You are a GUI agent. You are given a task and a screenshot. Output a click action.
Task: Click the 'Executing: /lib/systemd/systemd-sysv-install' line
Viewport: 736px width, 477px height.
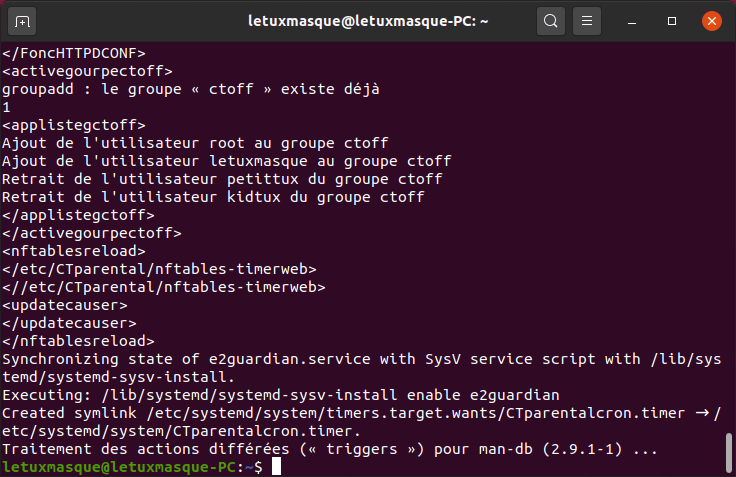click(x=281, y=395)
